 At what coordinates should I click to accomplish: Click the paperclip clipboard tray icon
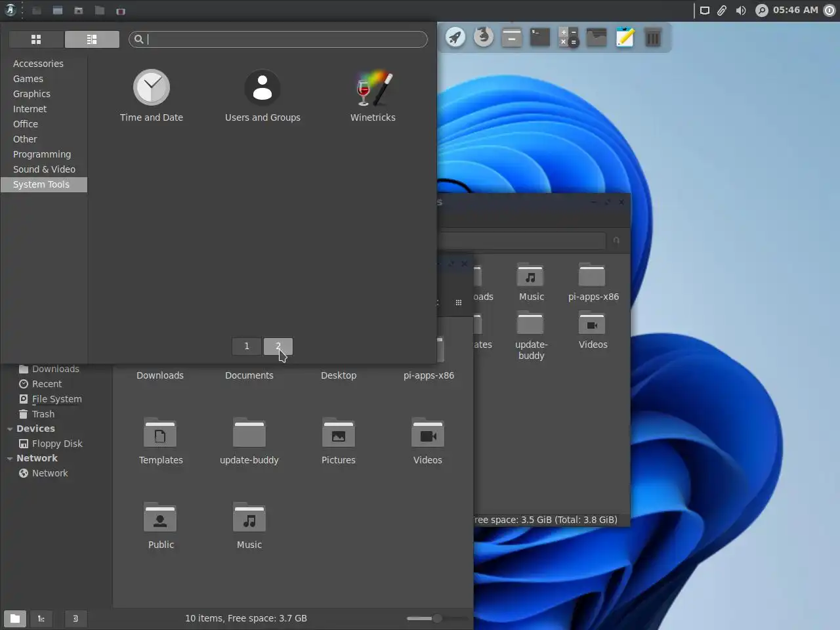722,10
